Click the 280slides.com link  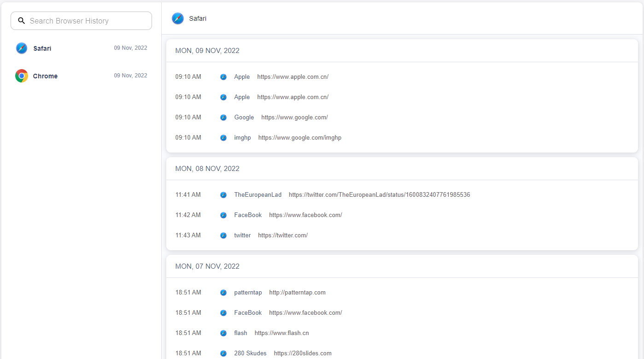tap(302, 353)
